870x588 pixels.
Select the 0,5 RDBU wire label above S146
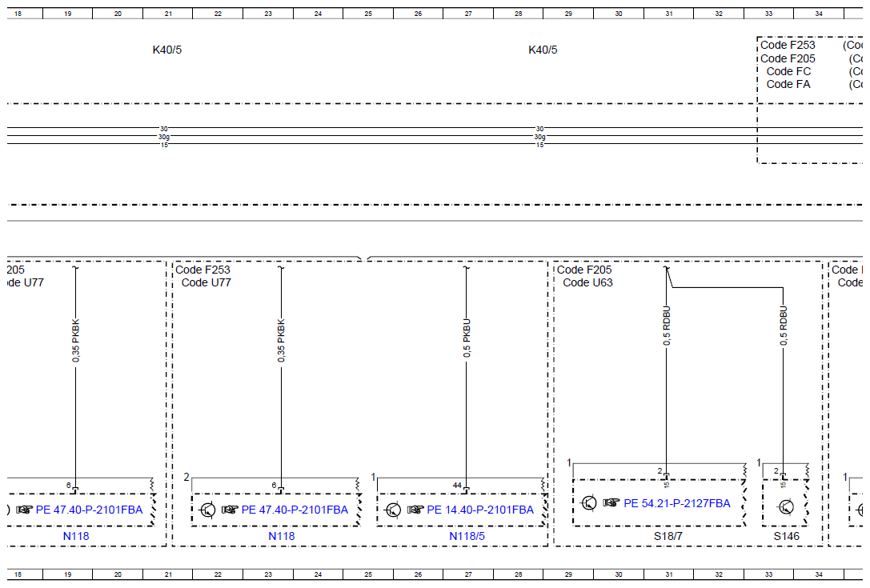pyautogui.click(x=784, y=326)
